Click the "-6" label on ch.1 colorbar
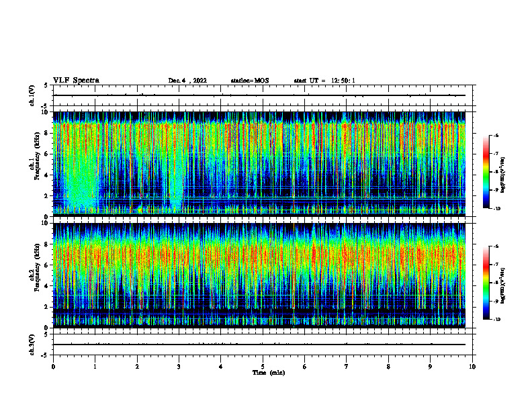The width and height of the screenshot is (532, 411). pos(496,135)
